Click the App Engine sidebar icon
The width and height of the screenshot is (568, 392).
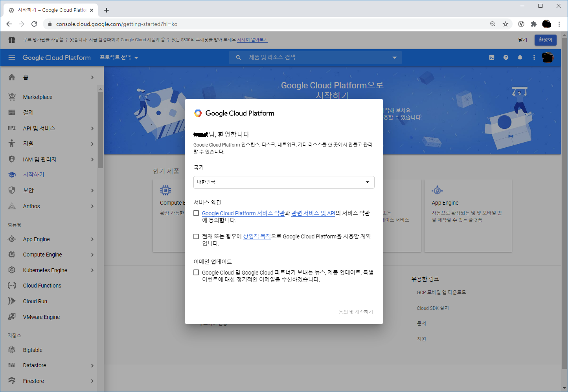(12, 239)
